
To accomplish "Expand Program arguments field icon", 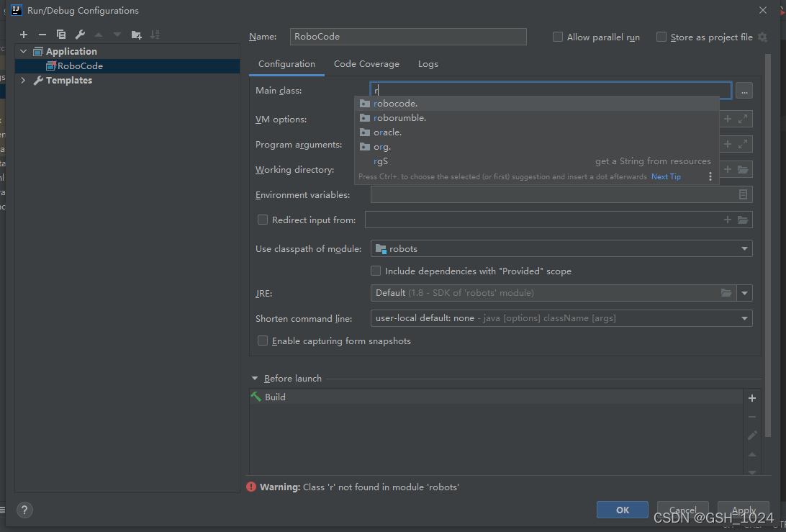I will (x=743, y=145).
